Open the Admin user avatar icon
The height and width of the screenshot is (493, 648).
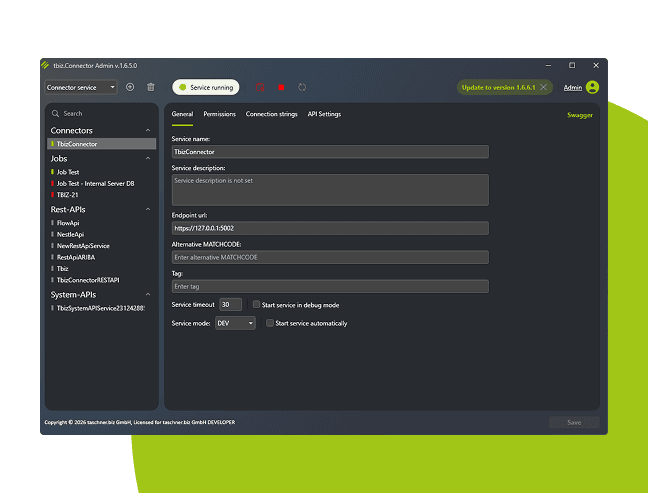click(592, 87)
